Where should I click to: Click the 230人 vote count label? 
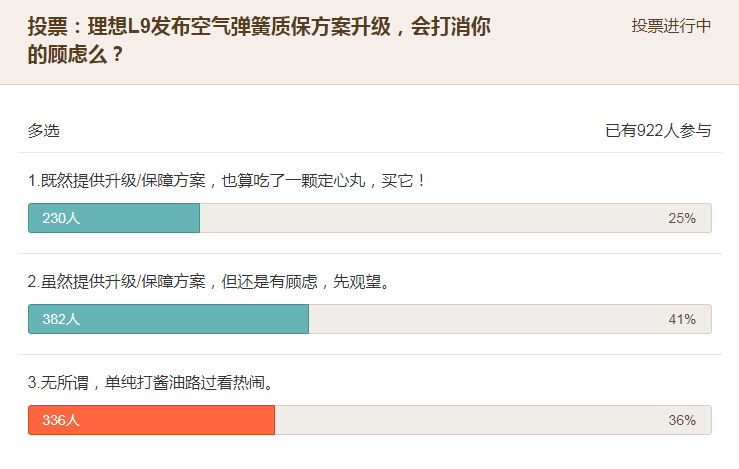point(61,218)
